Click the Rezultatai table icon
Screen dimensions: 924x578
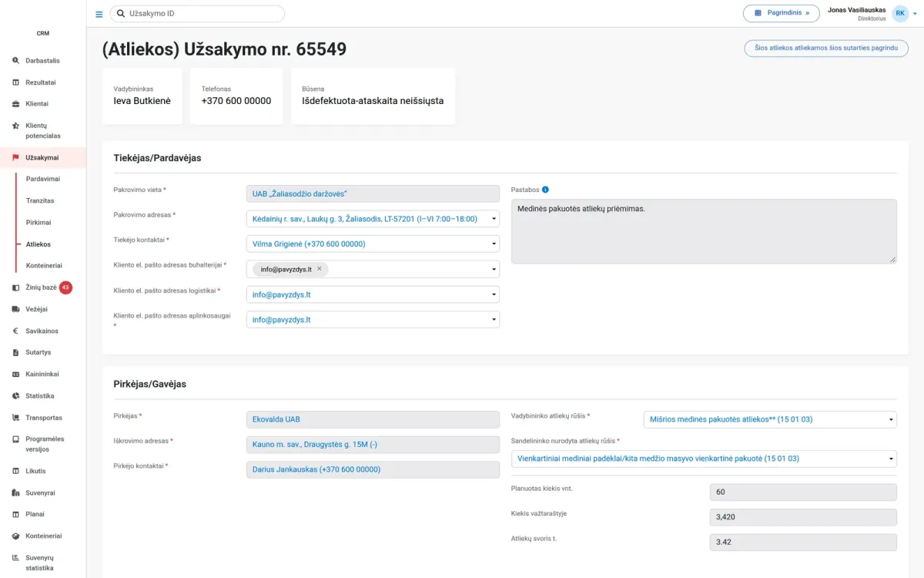click(15, 82)
